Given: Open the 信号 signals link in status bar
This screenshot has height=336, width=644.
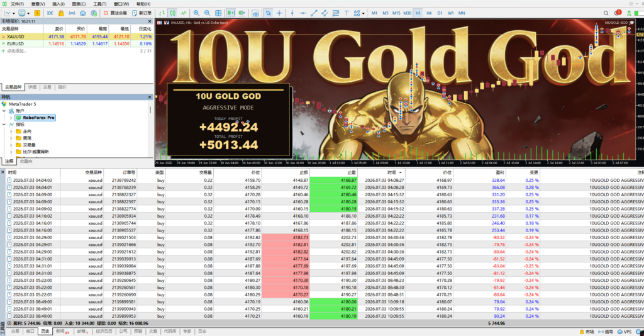Looking at the screenshot, I should point(606,332).
